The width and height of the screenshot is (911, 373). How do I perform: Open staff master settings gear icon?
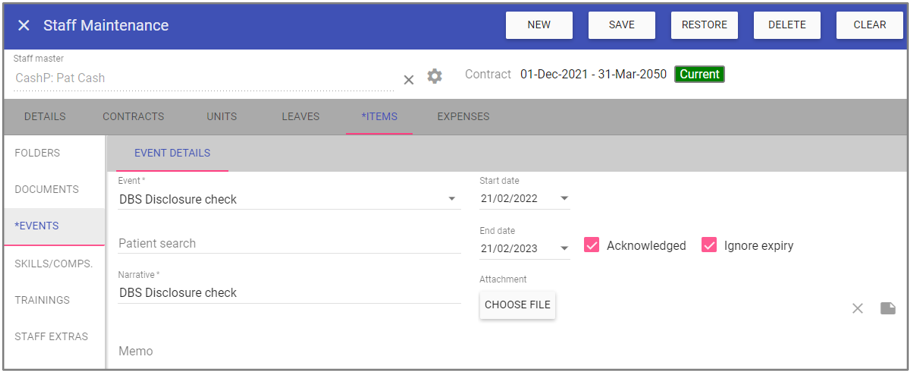coord(435,76)
